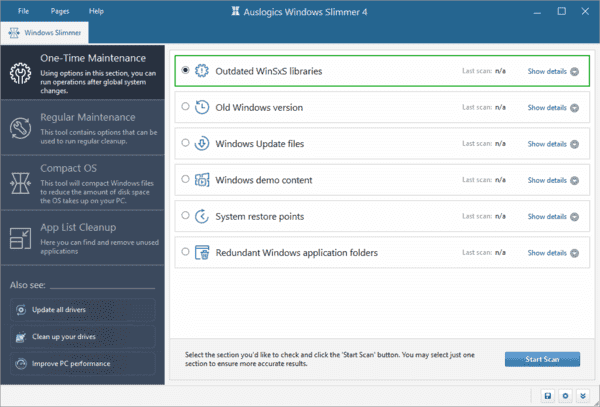Viewport: 600px width, 407px height.
Task: Expand details arrow for Old Windows version
Action: [x=574, y=108]
